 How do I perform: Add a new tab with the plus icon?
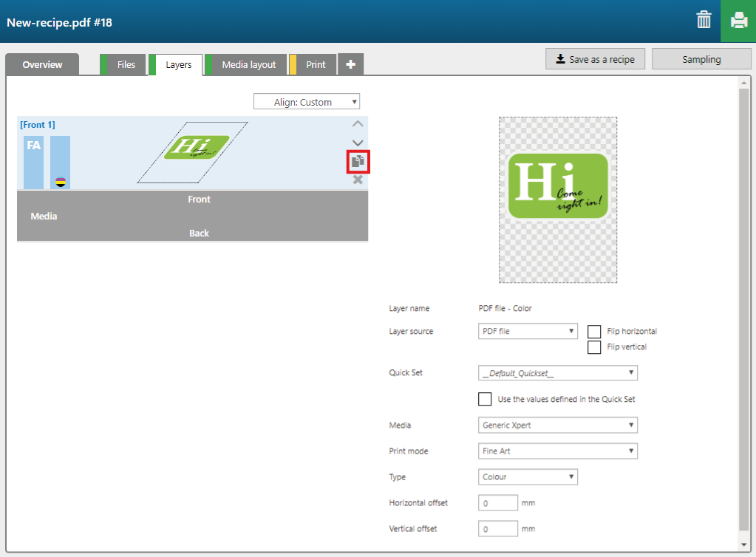(350, 64)
